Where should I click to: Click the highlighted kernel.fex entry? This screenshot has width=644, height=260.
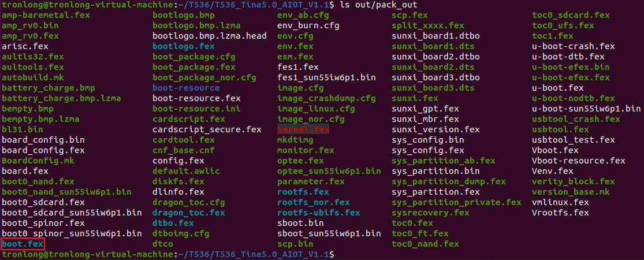[x=304, y=129]
